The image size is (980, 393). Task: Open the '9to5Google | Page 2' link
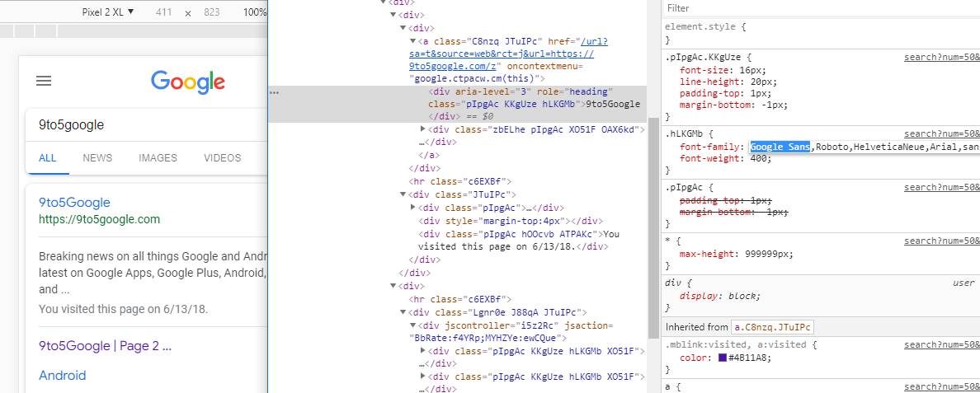[105, 346]
